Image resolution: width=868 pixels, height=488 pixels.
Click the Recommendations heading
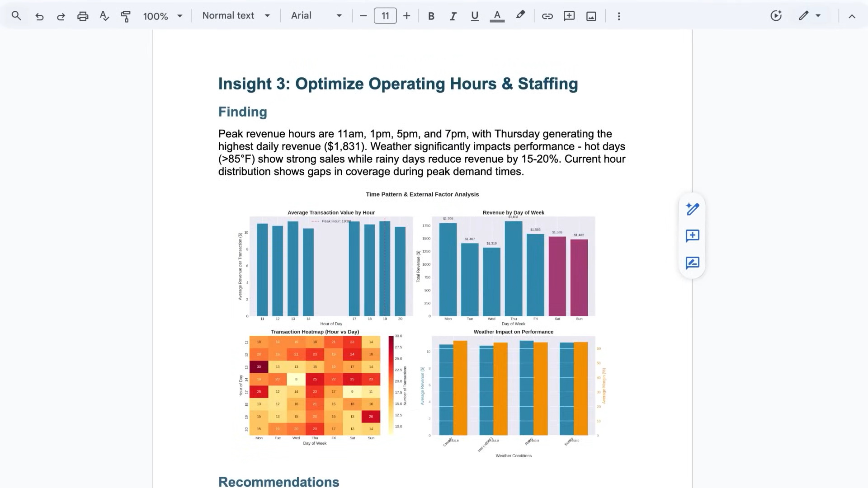click(x=279, y=482)
